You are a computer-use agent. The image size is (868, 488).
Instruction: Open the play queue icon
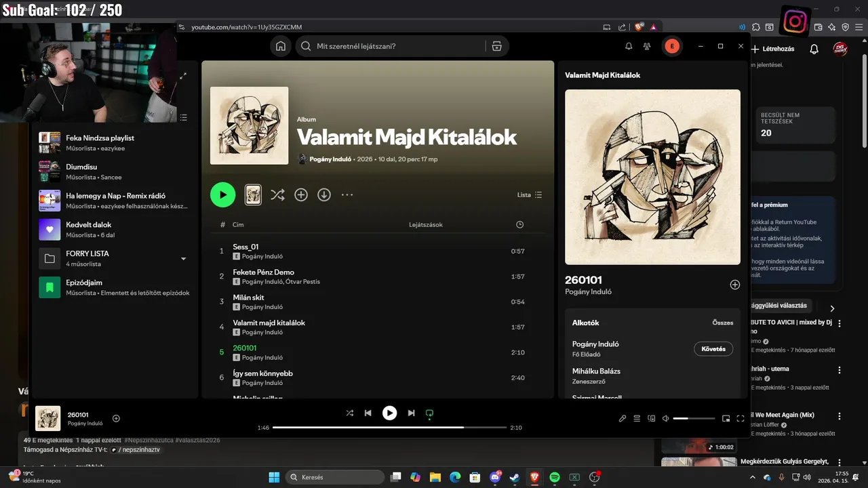click(637, 418)
